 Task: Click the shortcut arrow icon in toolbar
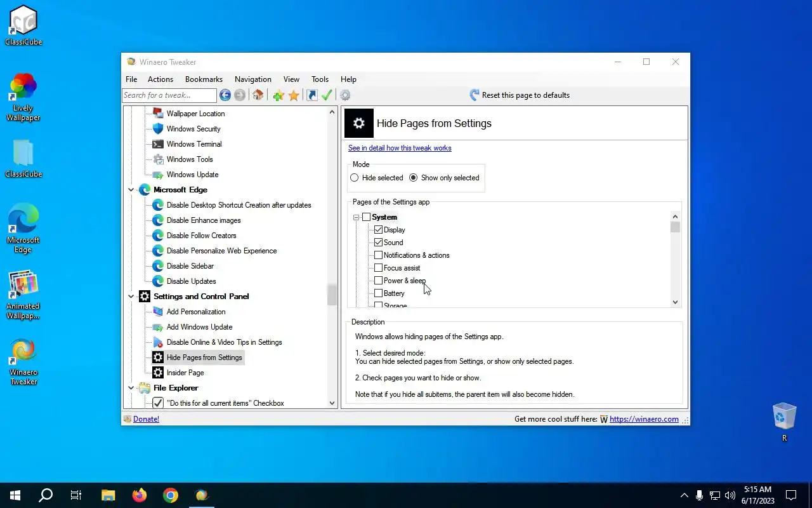pyautogui.click(x=311, y=95)
